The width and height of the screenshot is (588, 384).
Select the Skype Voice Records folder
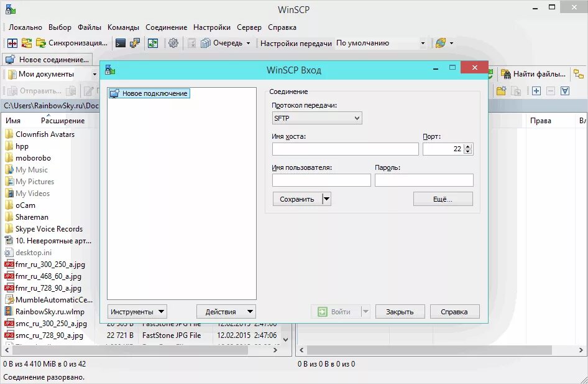point(44,229)
